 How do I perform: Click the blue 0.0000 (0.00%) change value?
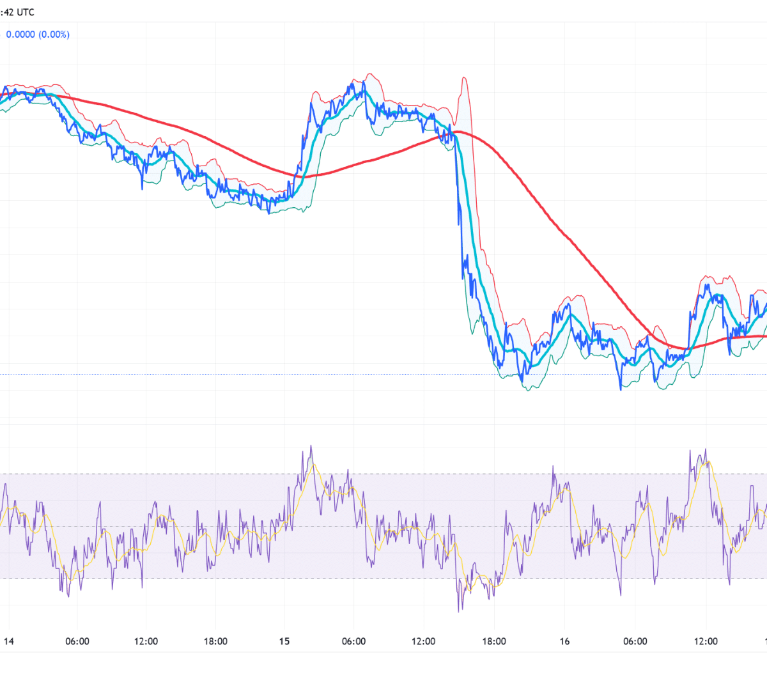pos(38,35)
